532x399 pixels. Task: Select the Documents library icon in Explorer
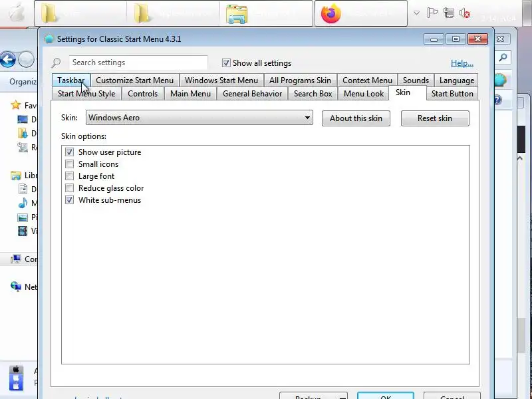(23, 189)
